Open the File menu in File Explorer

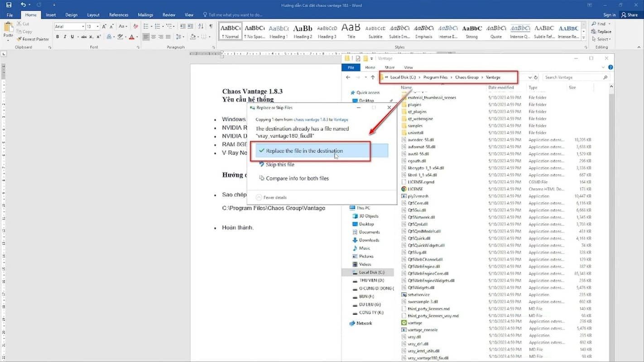[351, 67]
